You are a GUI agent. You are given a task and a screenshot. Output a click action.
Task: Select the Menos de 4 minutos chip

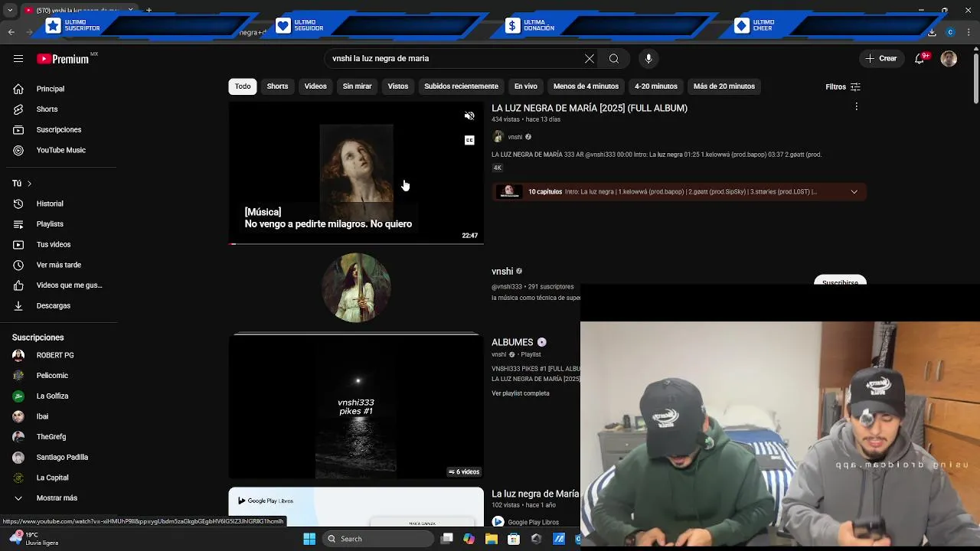tap(586, 86)
